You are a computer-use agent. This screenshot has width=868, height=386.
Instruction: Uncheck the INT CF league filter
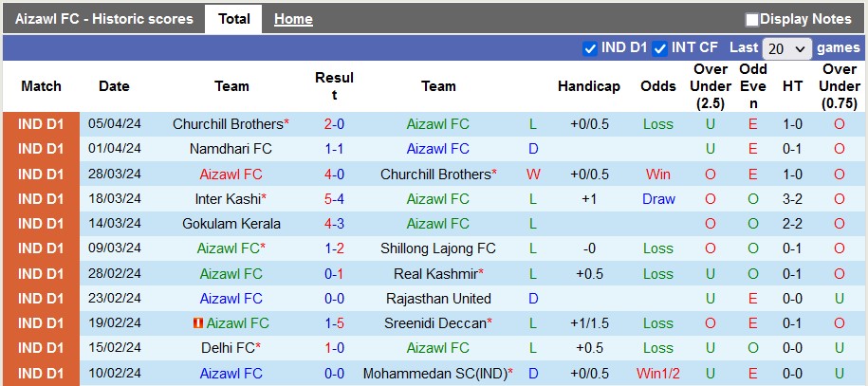point(659,47)
